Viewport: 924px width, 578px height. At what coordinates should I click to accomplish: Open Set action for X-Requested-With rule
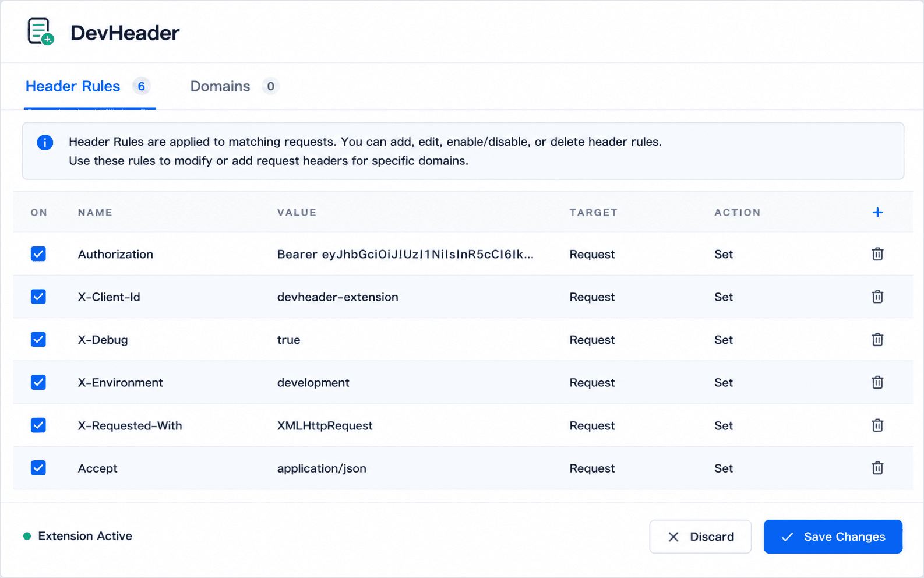[724, 425]
